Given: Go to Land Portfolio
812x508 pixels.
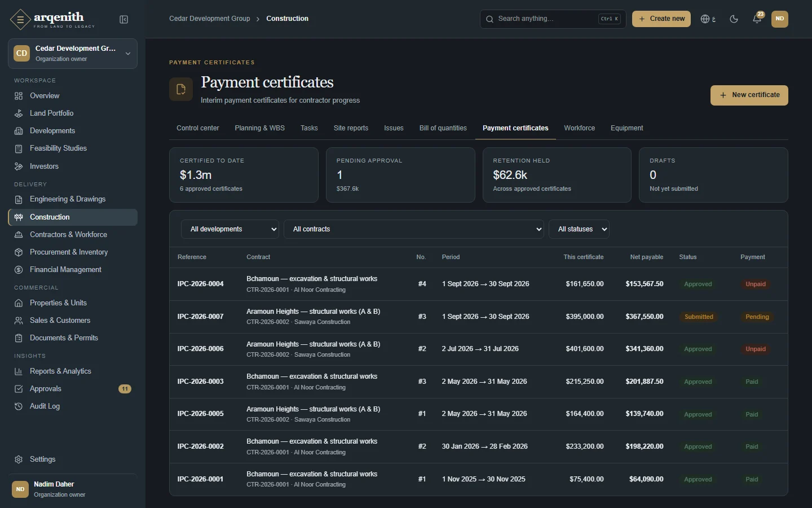Looking at the screenshot, I should click(x=73, y=113).
